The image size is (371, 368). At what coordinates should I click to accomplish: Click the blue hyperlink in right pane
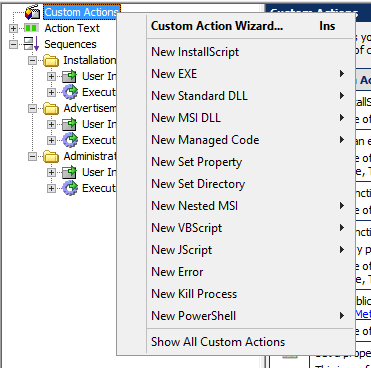(x=363, y=314)
